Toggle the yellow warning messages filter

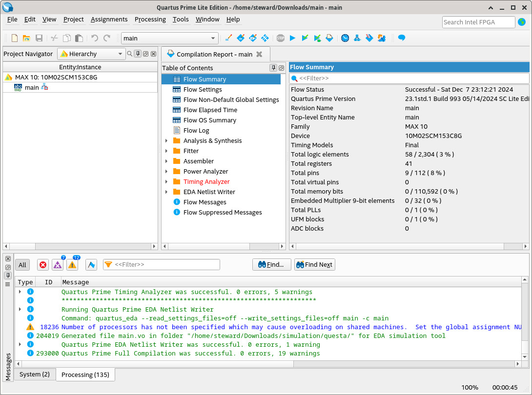pos(72,265)
